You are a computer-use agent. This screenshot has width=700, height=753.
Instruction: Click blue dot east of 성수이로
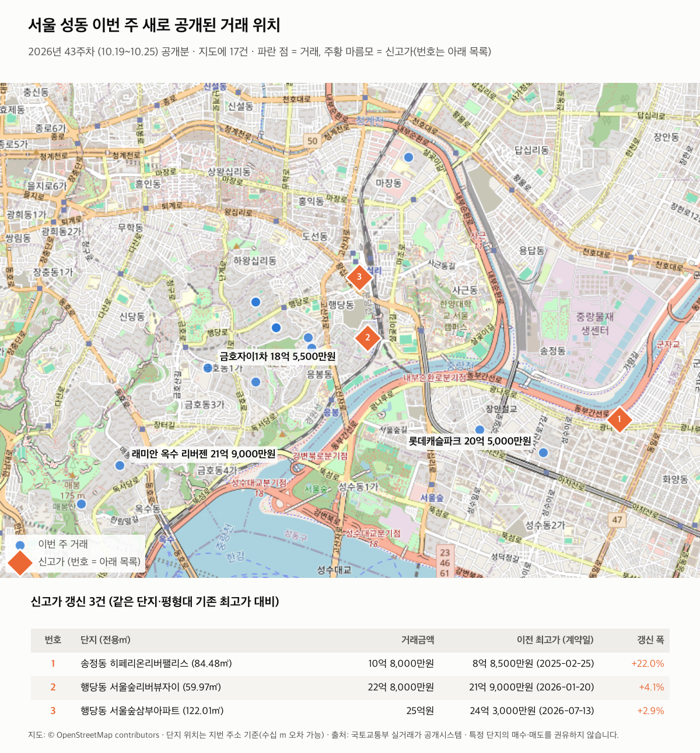coord(544,452)
